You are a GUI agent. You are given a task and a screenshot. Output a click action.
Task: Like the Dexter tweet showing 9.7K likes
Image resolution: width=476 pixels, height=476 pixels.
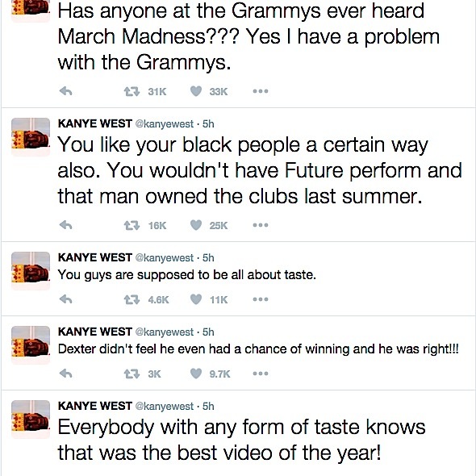pyautogui.click(x=196, y=374)
